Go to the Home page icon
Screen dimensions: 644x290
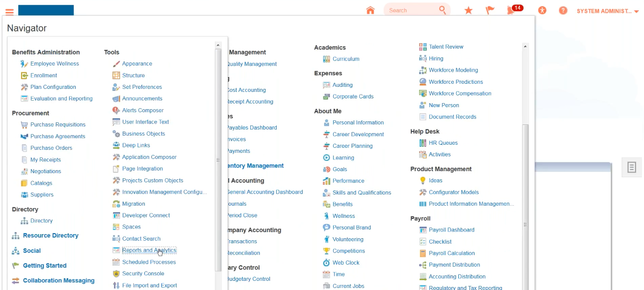(x=370, y=11)
